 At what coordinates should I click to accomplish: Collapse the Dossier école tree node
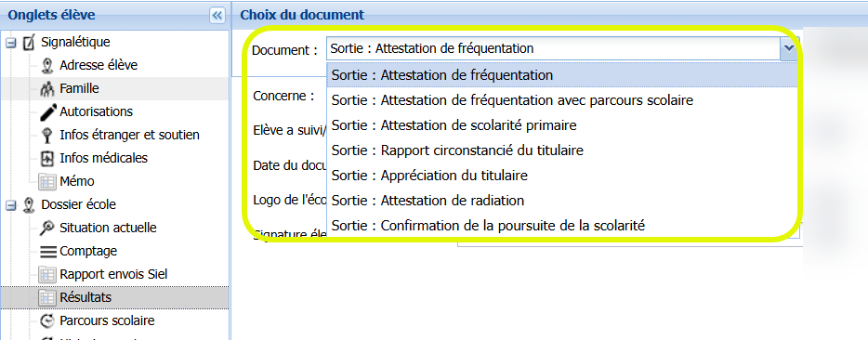tap(10, 205)
